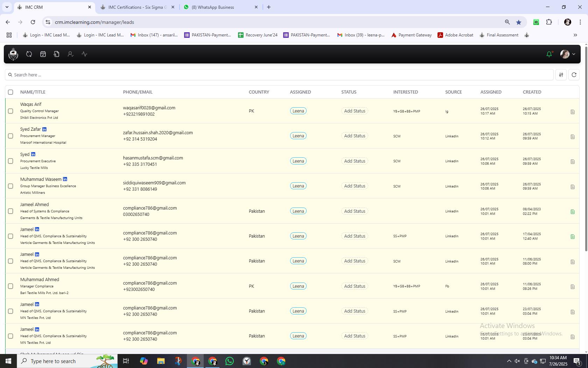Open notes icon for Muhammad Ahmed row
Screen dimensions: 588x368
click(x=573, y=287)
